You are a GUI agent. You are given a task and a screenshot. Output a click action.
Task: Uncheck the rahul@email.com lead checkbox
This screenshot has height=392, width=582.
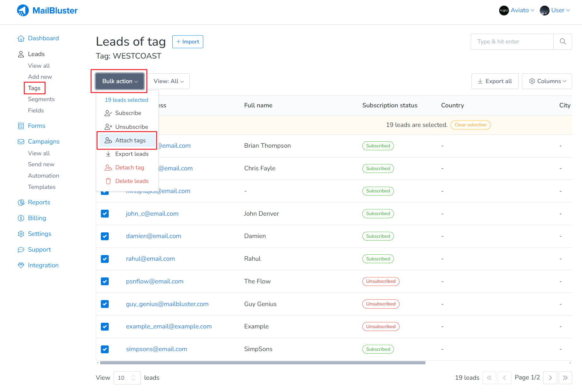105,259
